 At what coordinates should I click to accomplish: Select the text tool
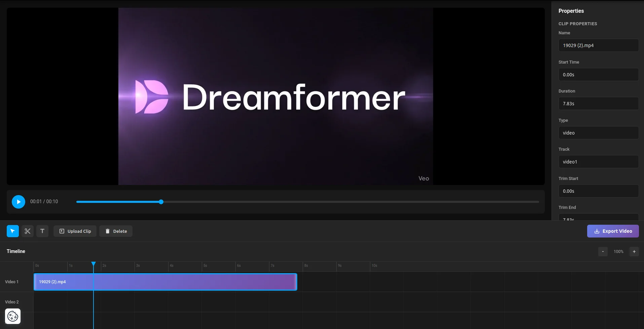tap(42, 231)
